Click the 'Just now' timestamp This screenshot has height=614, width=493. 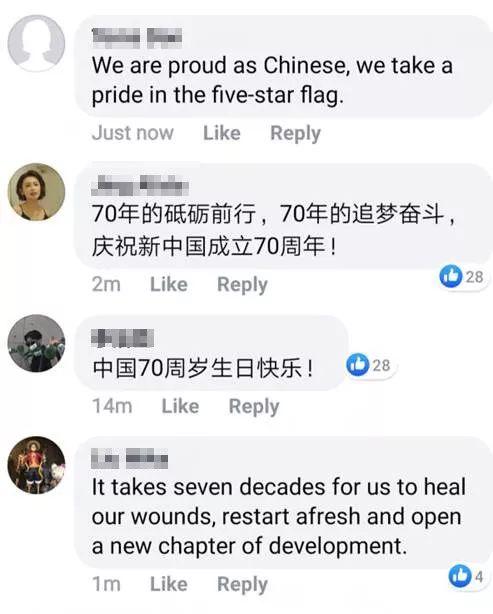point(133,133)
